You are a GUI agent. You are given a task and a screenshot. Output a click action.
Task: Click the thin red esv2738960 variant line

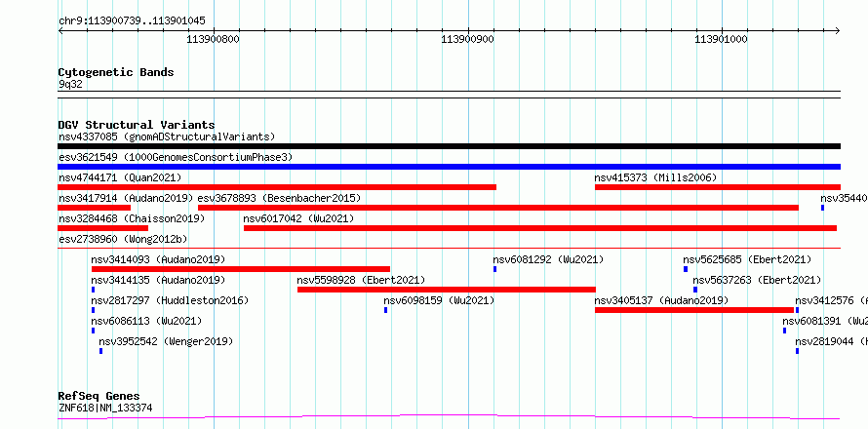(x=449, y=249)
